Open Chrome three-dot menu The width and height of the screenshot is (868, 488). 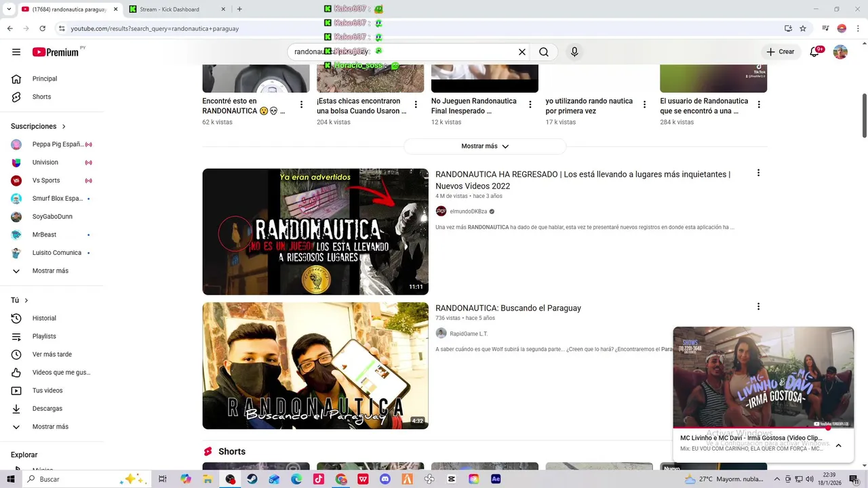[858, 28]
